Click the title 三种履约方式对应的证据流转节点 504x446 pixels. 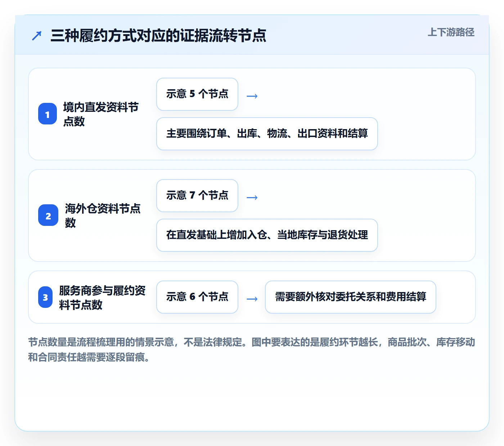click(x=158, y=36)
